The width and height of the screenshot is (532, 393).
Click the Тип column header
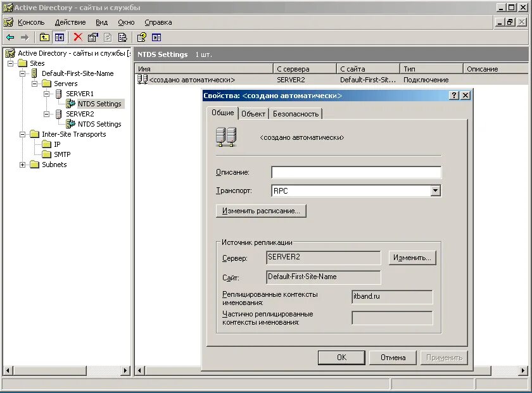[x=431, y=69]
